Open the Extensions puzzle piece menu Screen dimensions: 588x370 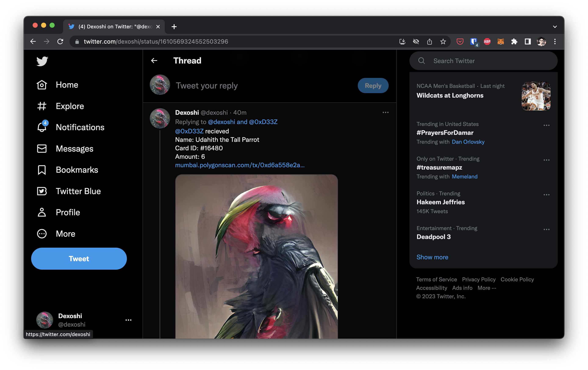coord(514,41)
